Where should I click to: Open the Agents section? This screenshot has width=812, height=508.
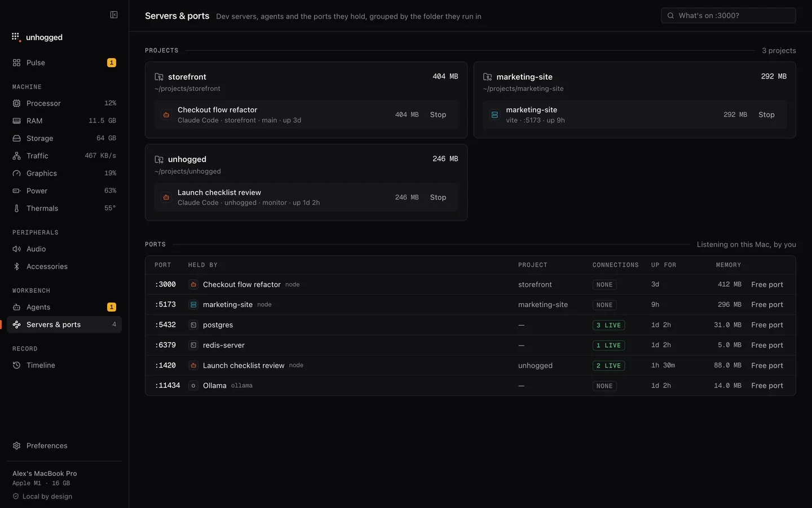point(64,307)
